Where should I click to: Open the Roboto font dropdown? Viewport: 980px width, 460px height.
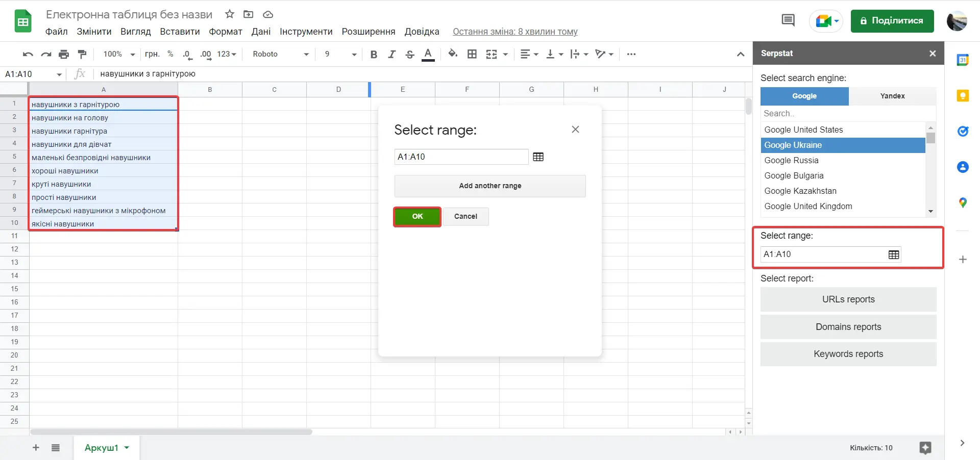point(281,54)
